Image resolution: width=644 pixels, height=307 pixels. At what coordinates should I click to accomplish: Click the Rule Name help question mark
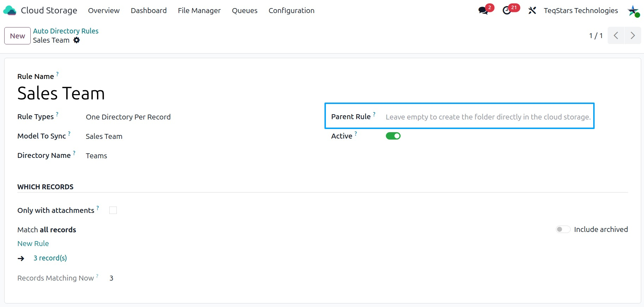pyautogui.click(x=57, y=74)
